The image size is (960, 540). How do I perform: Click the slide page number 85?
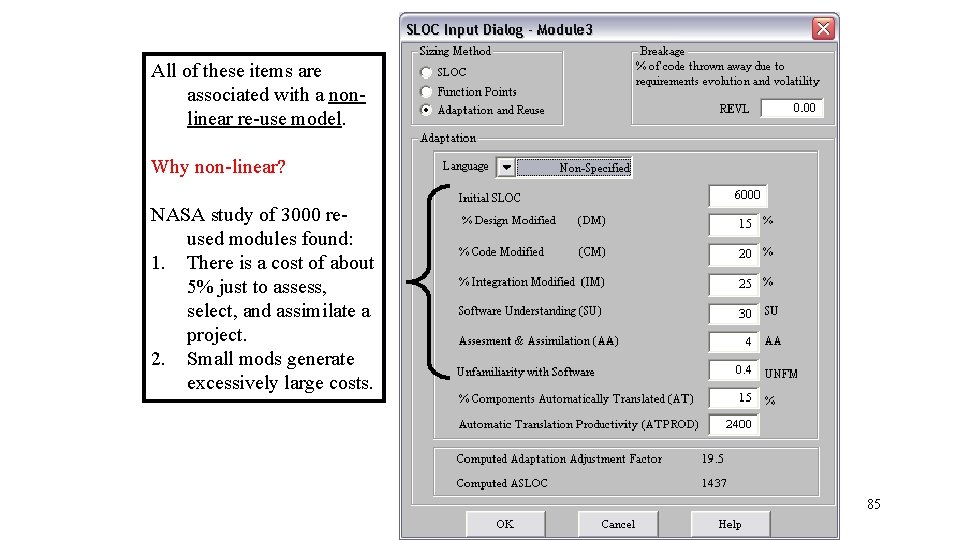[874, 504]
